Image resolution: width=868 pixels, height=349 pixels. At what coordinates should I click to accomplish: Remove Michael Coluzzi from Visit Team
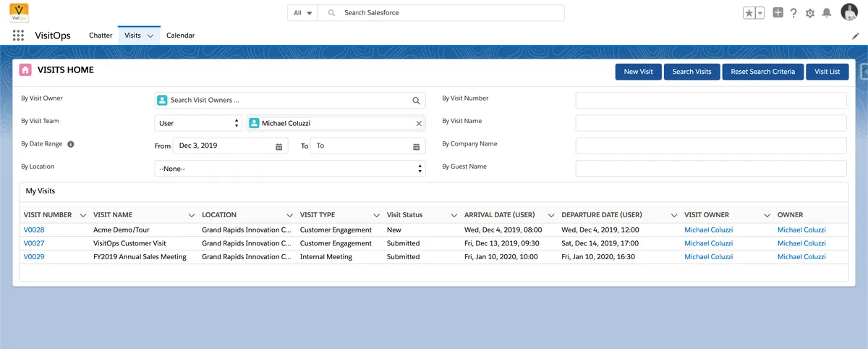point(419,124)
